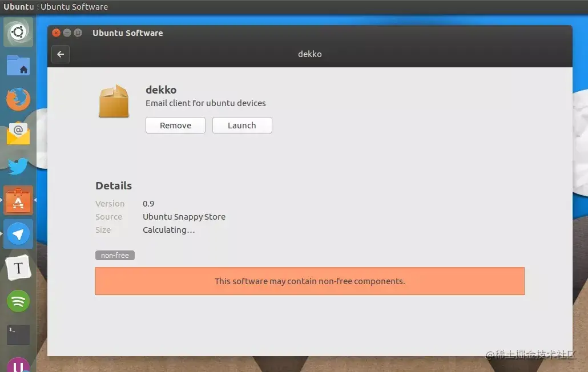Image resolution: width=588 pixels, height=372 pixels.
Task: Launch the dekko app
Action: pyautogui.click(x=242, y=125)
